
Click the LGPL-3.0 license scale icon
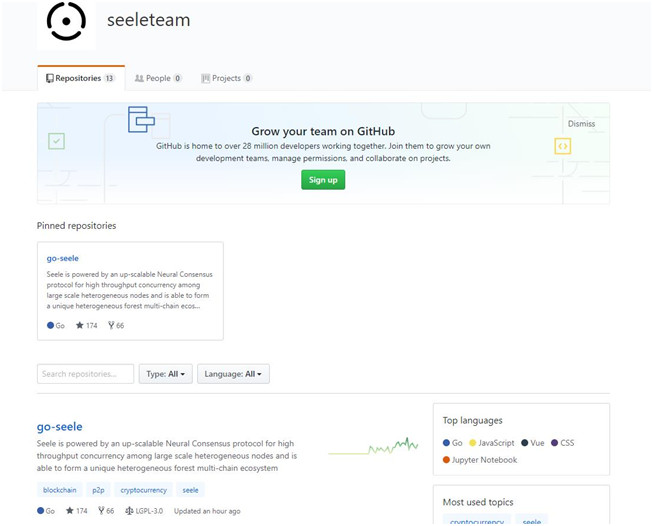[x=129, y=511]
